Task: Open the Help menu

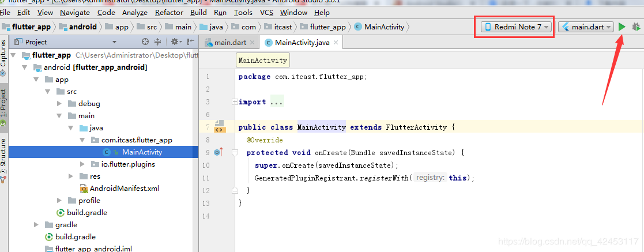Action: tap(322, 13)
